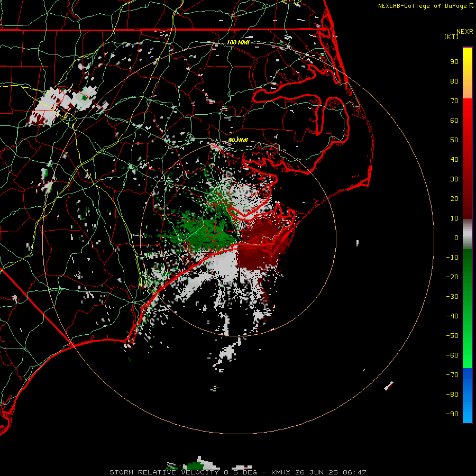Select the 50 value on velocity scale
This screenshot has width=476, height=476.
pyautogui.click(x=454, y=140)
